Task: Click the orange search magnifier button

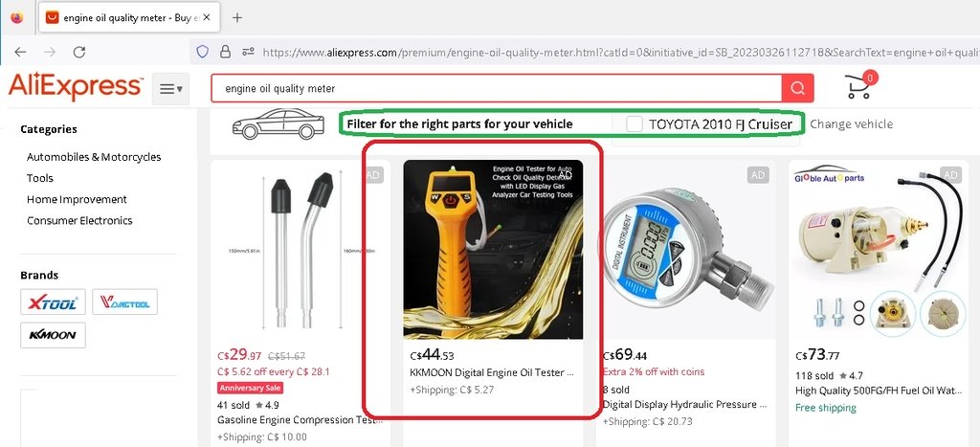Action: (x=797, y=88)
